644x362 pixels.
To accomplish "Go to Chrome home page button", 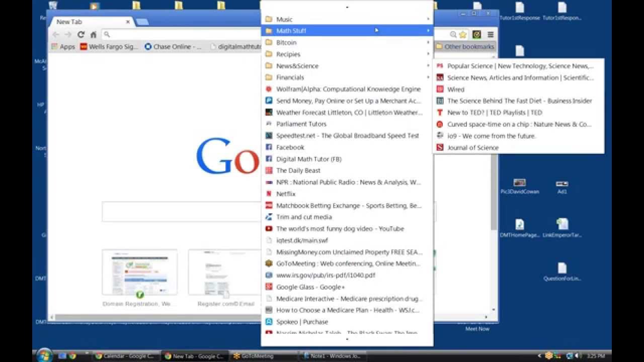I will point(94,35).
